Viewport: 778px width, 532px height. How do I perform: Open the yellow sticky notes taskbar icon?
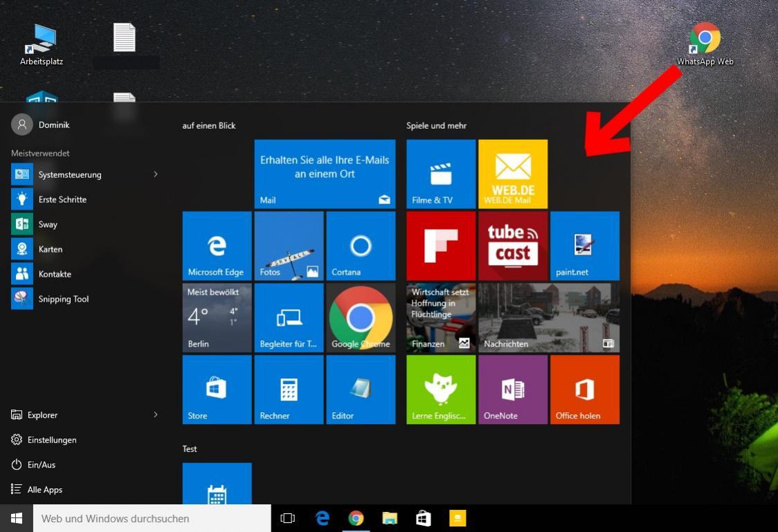click(457, 519)
